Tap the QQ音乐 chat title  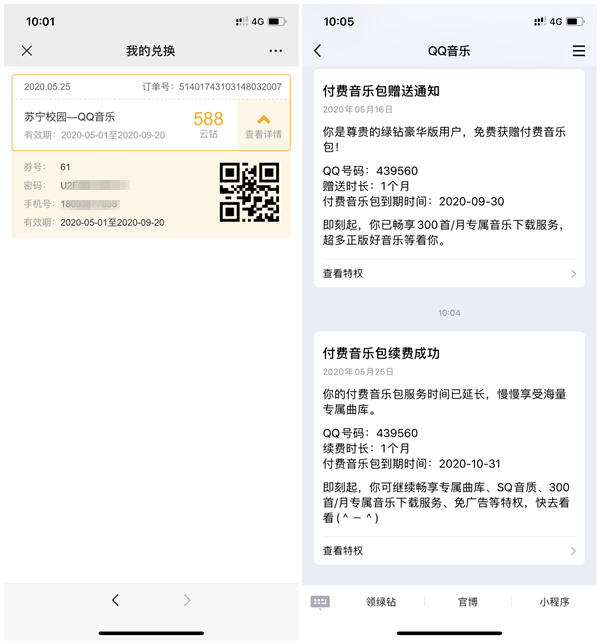coord(449,51)
